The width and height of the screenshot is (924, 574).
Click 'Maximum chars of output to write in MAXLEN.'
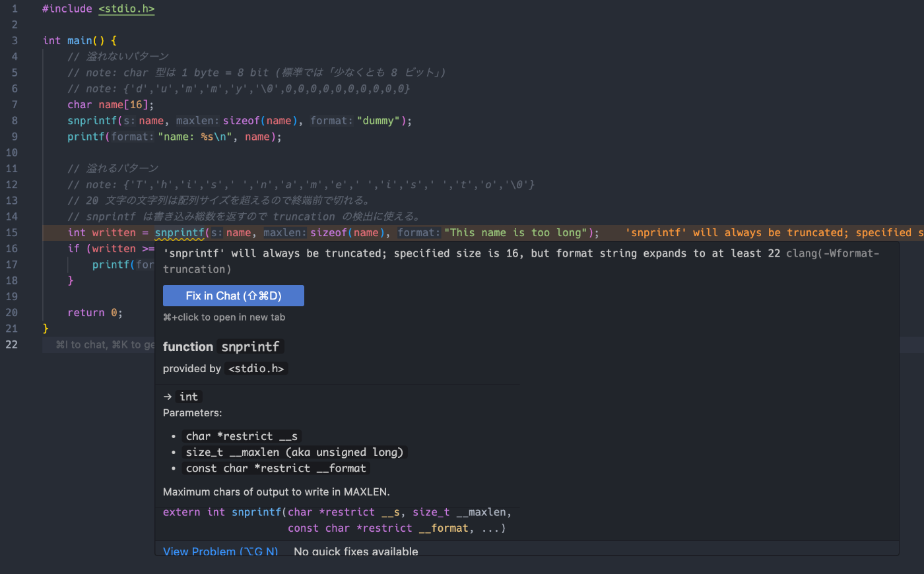(x=277, y=492)
